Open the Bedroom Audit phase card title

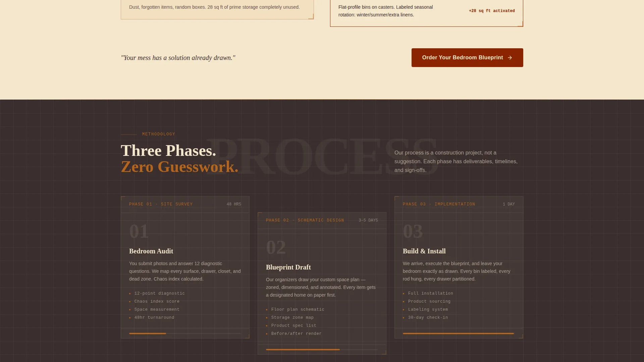pos(151,251)
